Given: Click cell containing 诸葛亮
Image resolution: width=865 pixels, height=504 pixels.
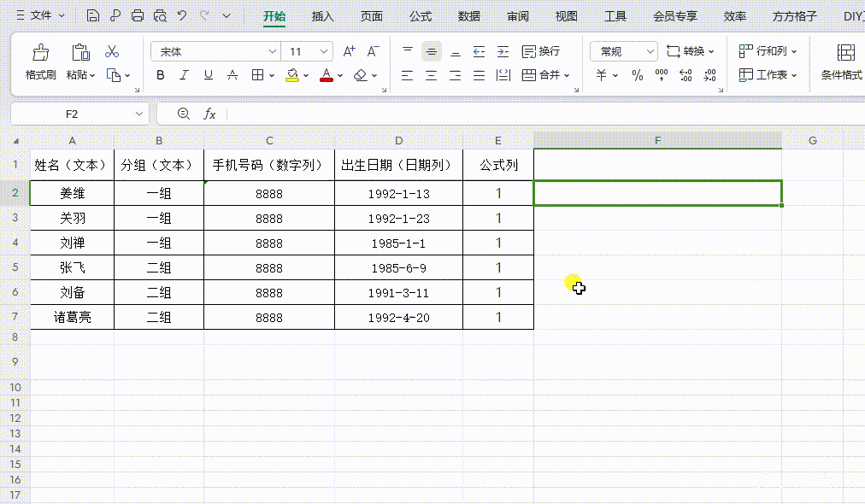Looking at the screenshot, I should coord(73,317).
